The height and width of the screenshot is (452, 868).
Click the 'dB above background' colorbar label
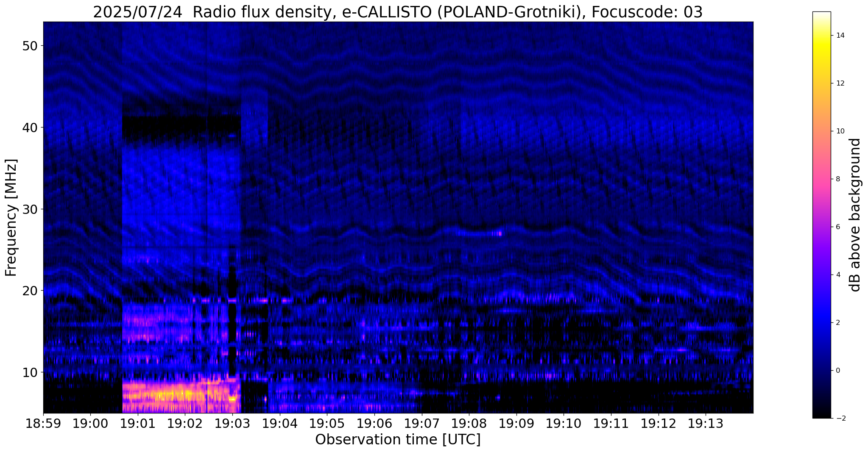click(x=856, y=215)
